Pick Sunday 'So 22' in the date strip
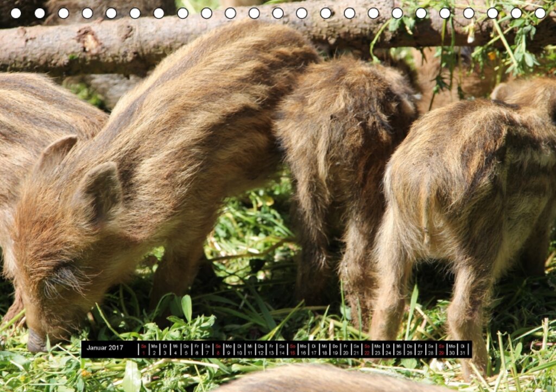 coord(367,350)
